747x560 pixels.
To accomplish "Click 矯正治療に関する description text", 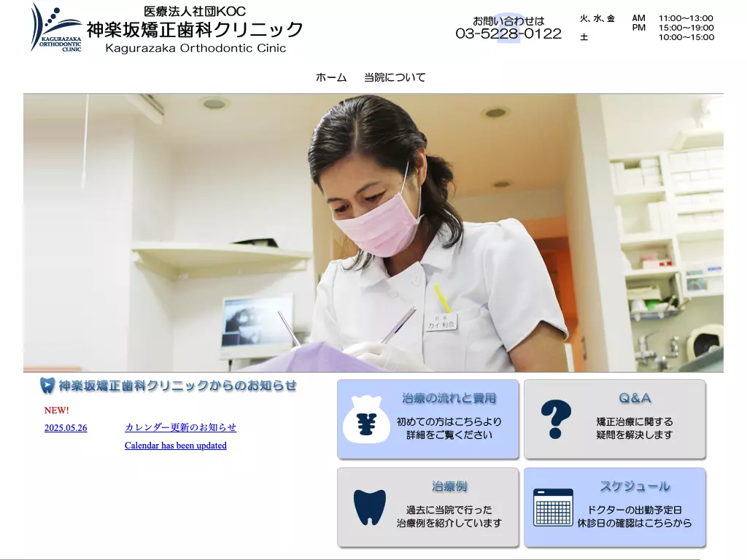I will click(x=635, y=421).
